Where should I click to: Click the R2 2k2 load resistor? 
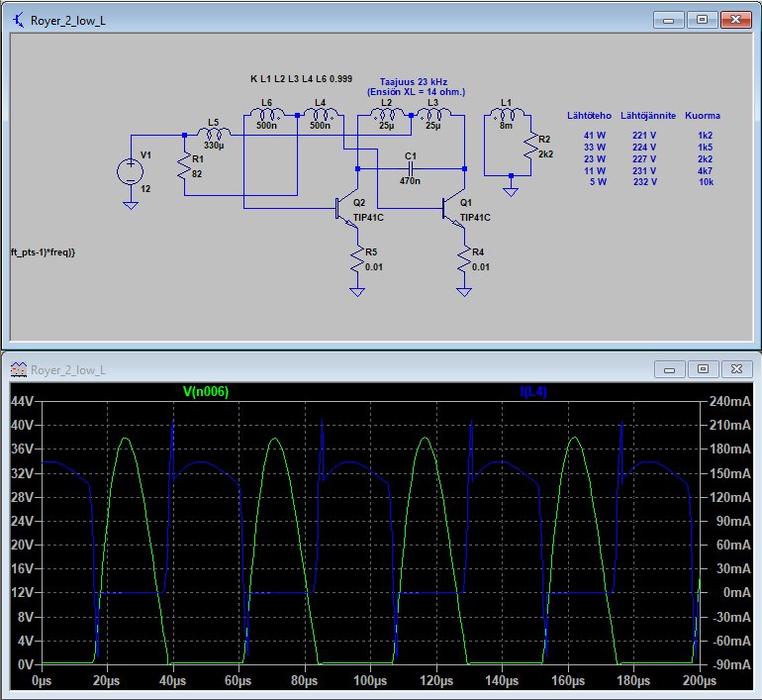[x=529, y=149]
